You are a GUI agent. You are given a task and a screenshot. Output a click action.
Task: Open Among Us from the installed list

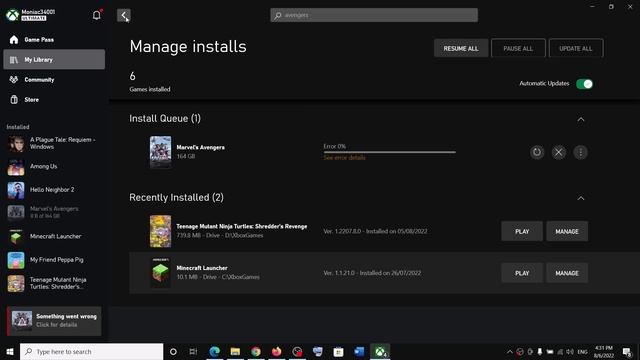click(x=54, y=167)
